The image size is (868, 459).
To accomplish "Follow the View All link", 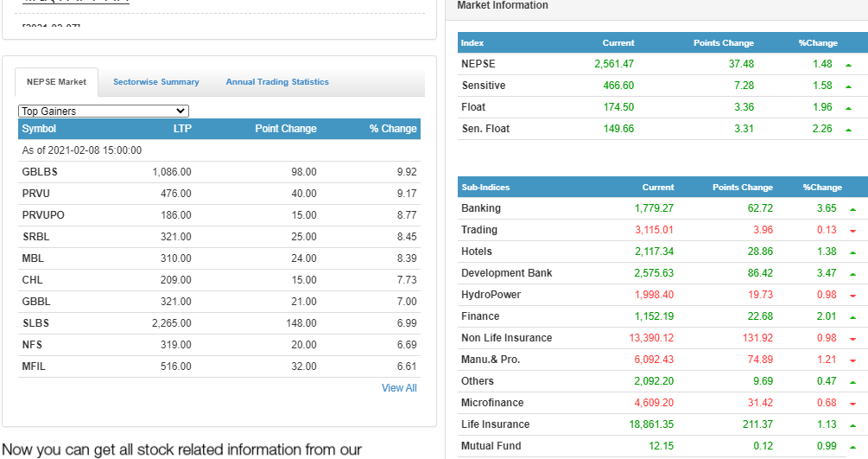I will (399, 388).
